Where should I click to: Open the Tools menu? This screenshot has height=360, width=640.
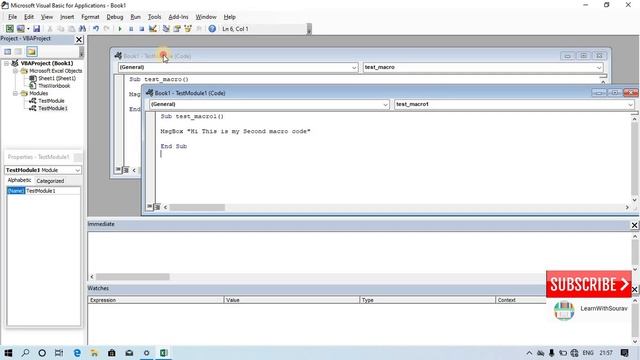click(x=154, y=17)
